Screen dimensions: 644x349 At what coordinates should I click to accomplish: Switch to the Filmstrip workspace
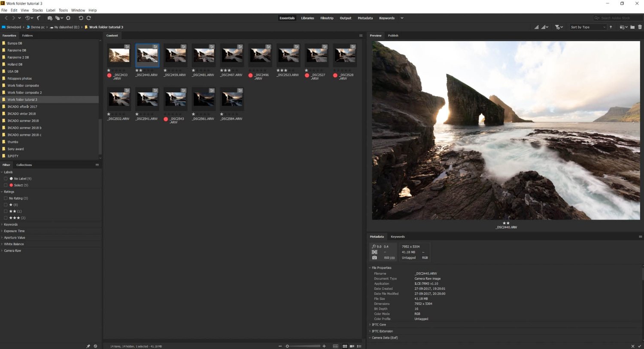[x=327, y=18]
